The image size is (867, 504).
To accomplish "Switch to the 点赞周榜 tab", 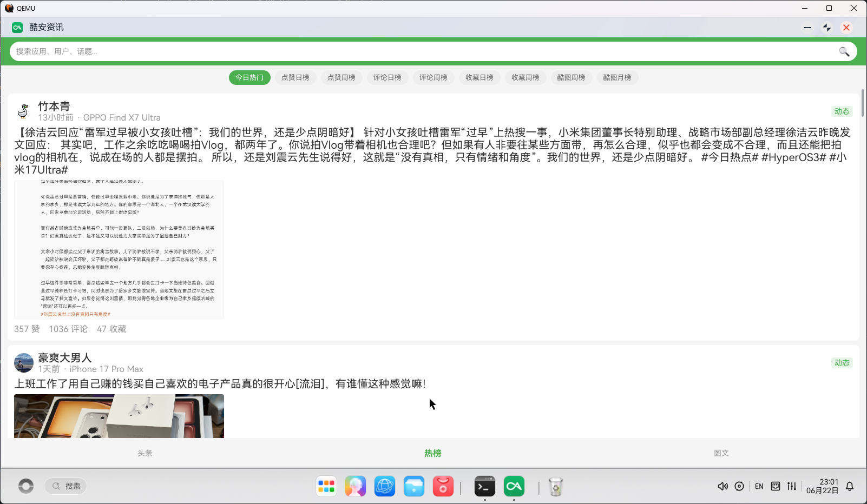I will [x=341, y=77].
